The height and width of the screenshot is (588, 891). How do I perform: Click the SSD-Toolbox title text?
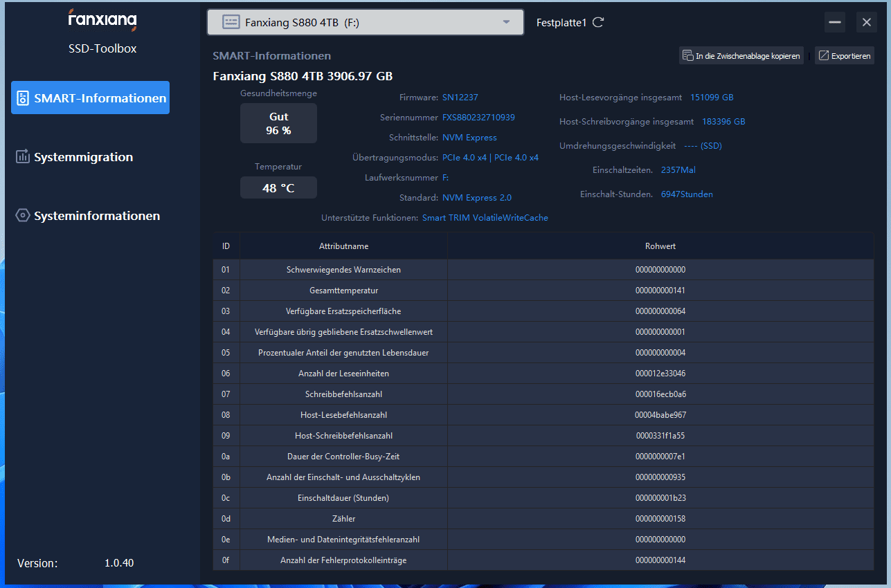[x=102, y=48]
